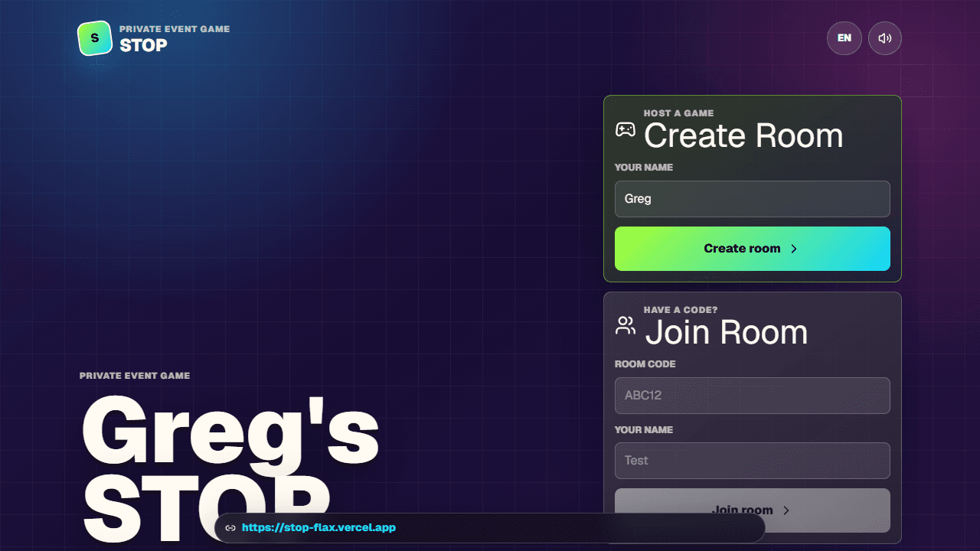This screenshot has width=980, height=551.
Task: Click the Join Room heading
Action: click(x=727, y=332)
